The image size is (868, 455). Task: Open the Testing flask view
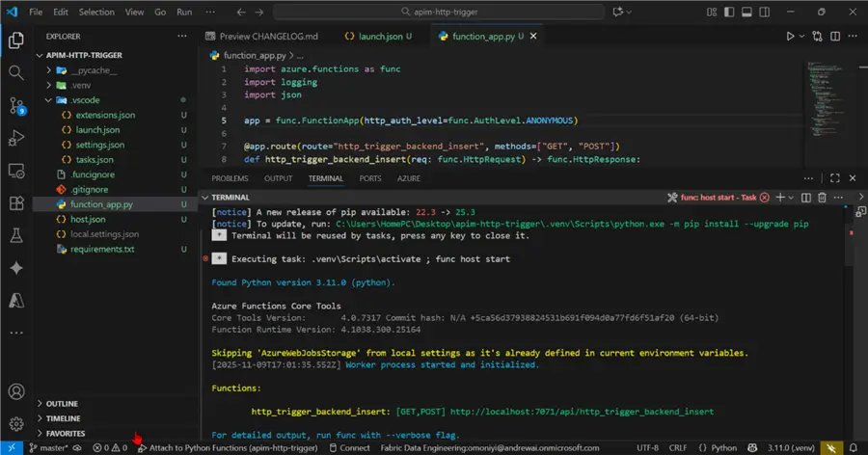(x=16, y=236)
